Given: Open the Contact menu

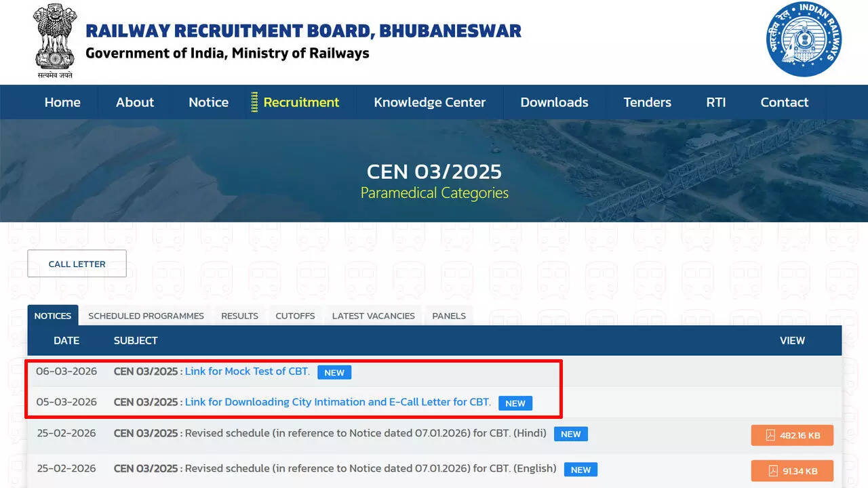Looking at the screenshot, I should [785, 102].
